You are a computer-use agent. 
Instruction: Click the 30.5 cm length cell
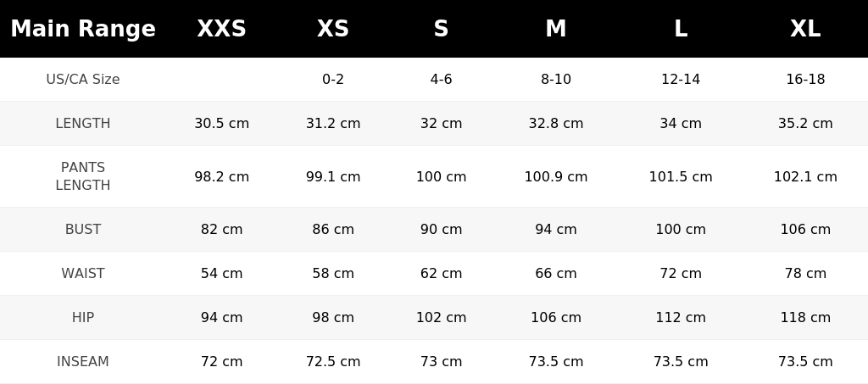point(221,124)
